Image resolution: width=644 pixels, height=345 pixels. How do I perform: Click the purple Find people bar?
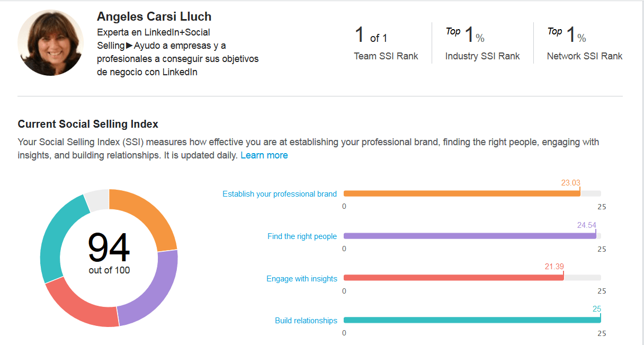pos(469,236)
